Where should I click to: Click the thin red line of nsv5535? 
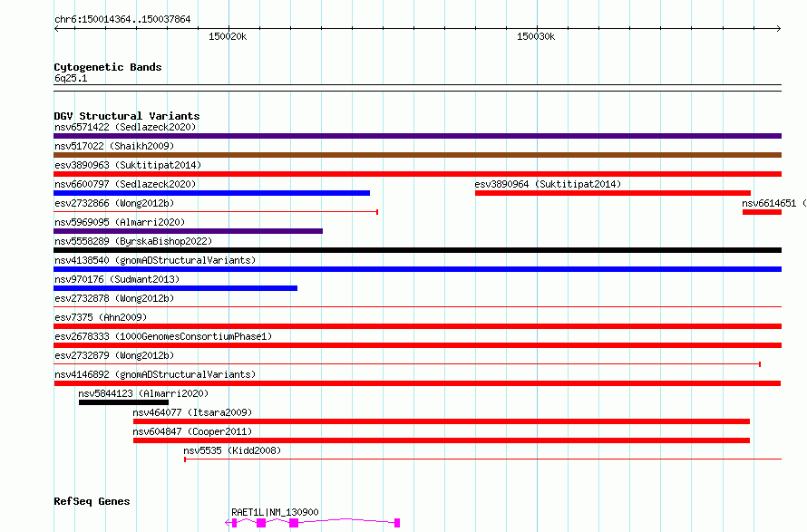482,459
